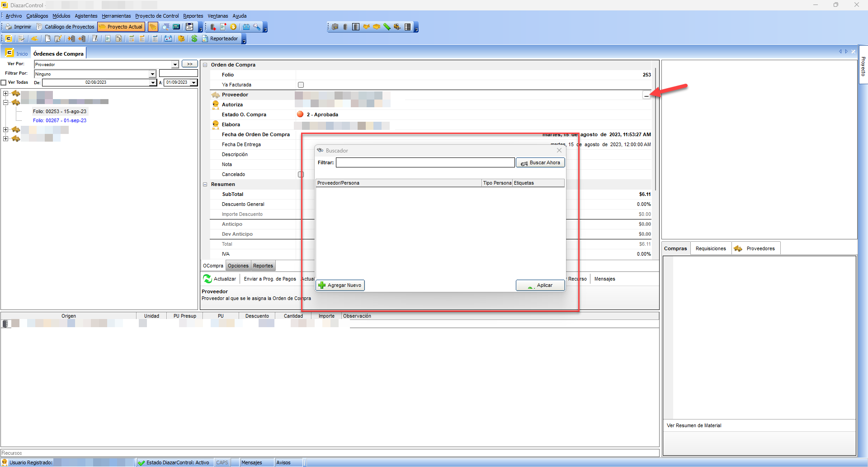The height and width of the screenshot is (467, 868).
Task: Open the Catálogos menu
Action: click(x=37, y=16)
